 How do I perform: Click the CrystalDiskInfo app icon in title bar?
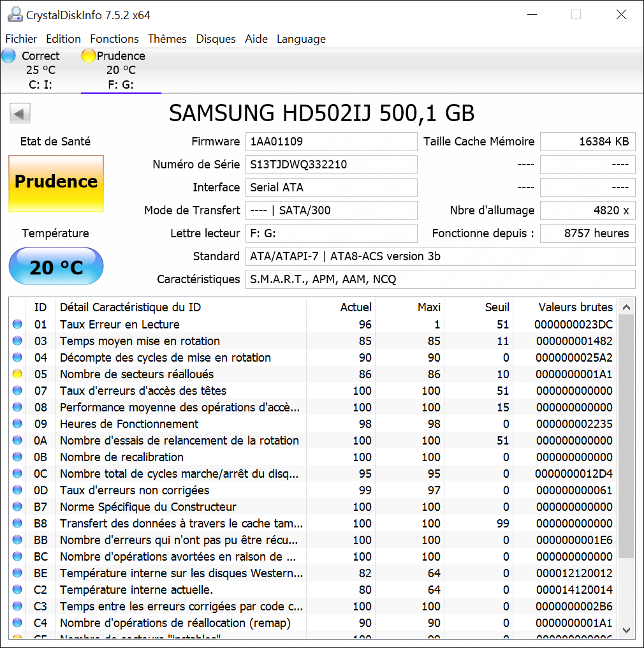point(15,15)
